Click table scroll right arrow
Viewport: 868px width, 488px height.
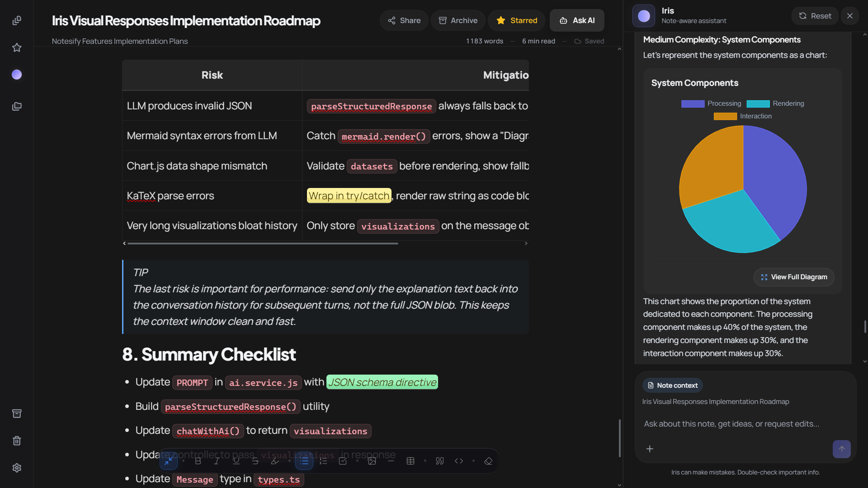point(526,244)
